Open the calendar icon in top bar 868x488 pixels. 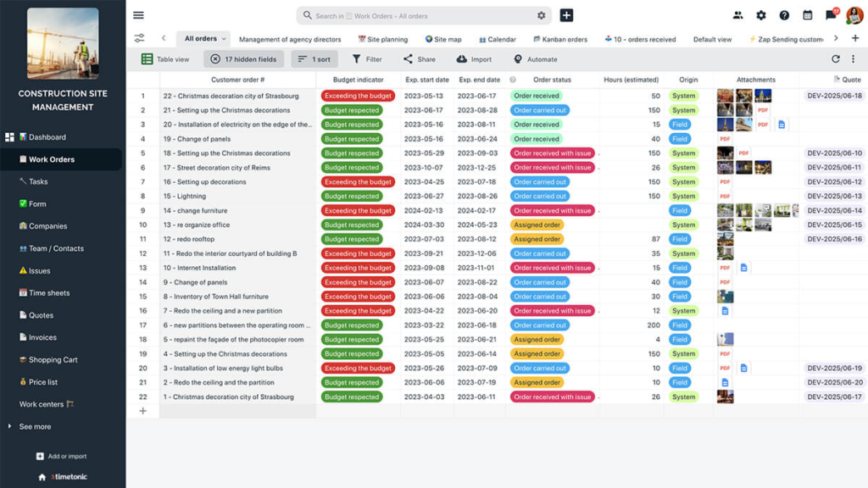click(x=808, y=15)
